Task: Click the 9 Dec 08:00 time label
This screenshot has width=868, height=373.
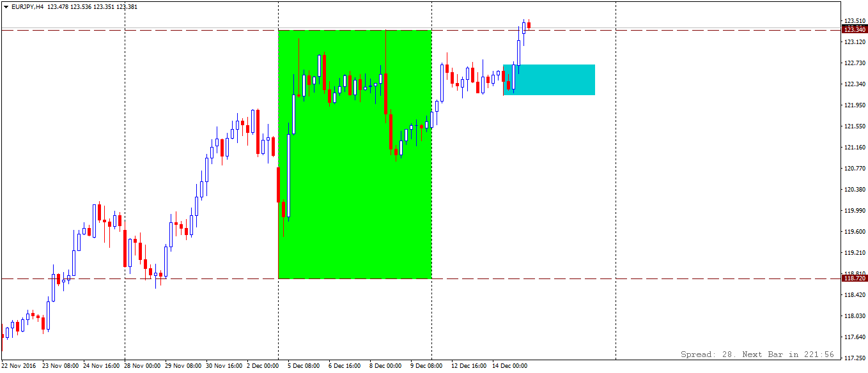Action: pos(428,366)
